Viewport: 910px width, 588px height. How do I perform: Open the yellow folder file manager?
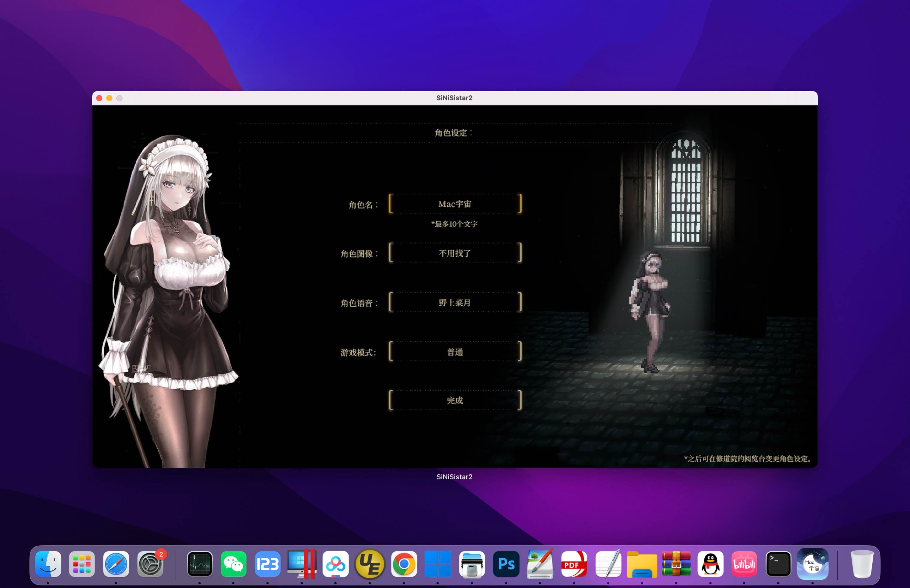[x=642, y=564]
